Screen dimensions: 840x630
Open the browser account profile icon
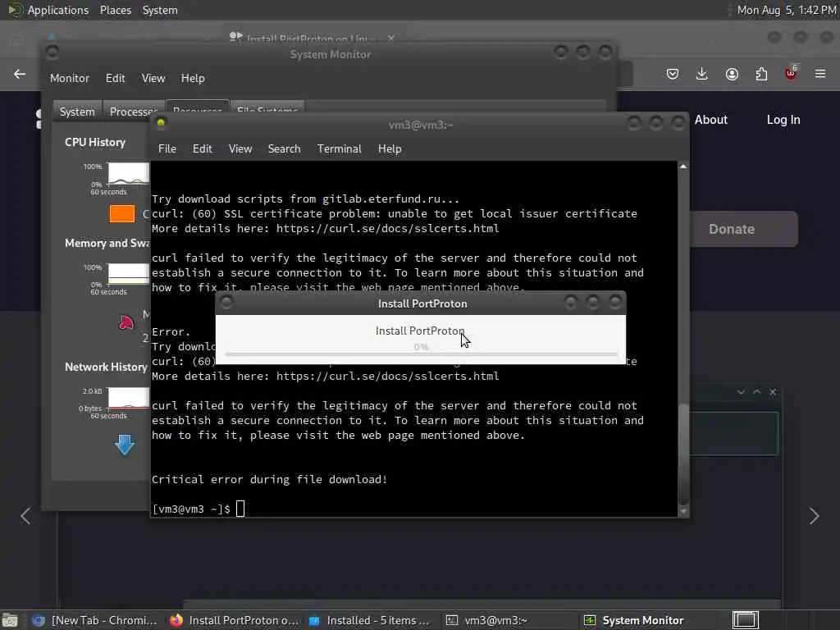[732, 74]
